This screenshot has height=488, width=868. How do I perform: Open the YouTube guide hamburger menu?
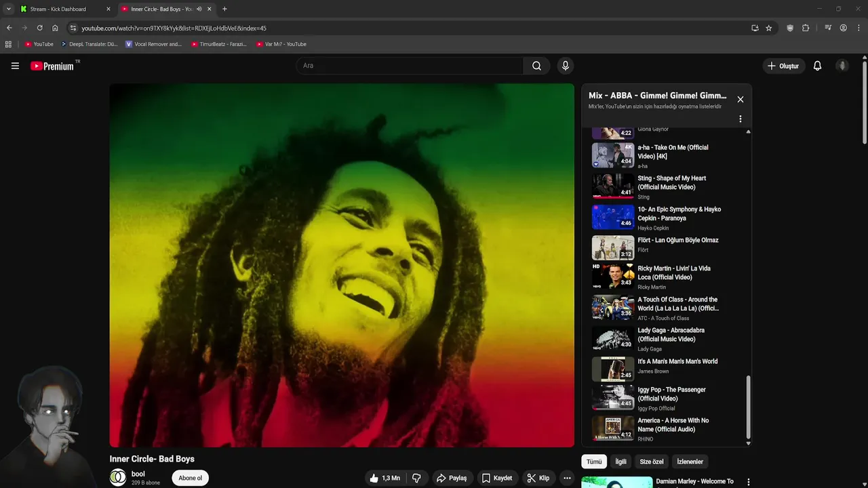[15, 66]
